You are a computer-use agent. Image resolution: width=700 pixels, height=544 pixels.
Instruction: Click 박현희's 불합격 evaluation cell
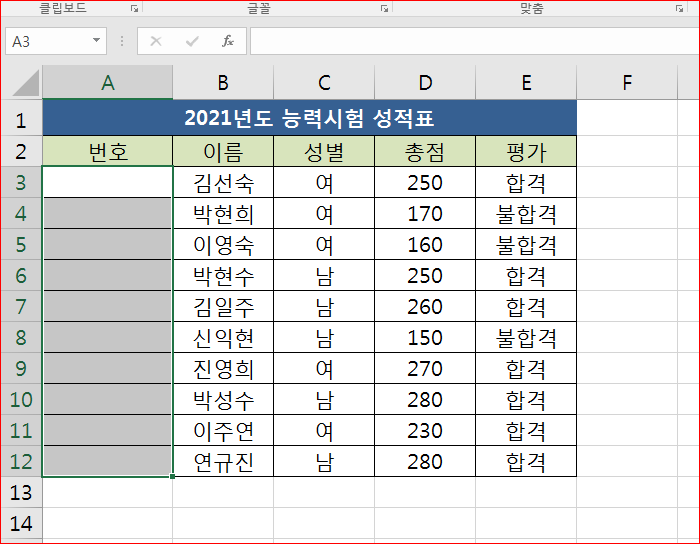526,213
